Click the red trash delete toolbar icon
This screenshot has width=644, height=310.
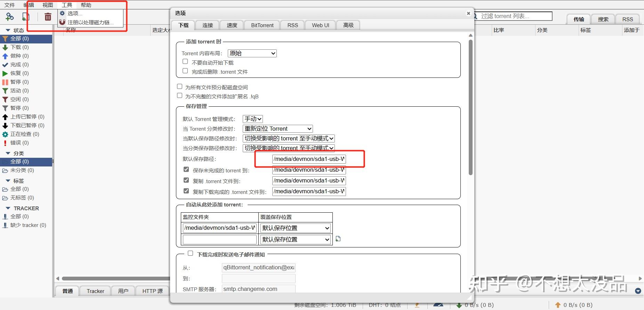[x=48, y=16]
